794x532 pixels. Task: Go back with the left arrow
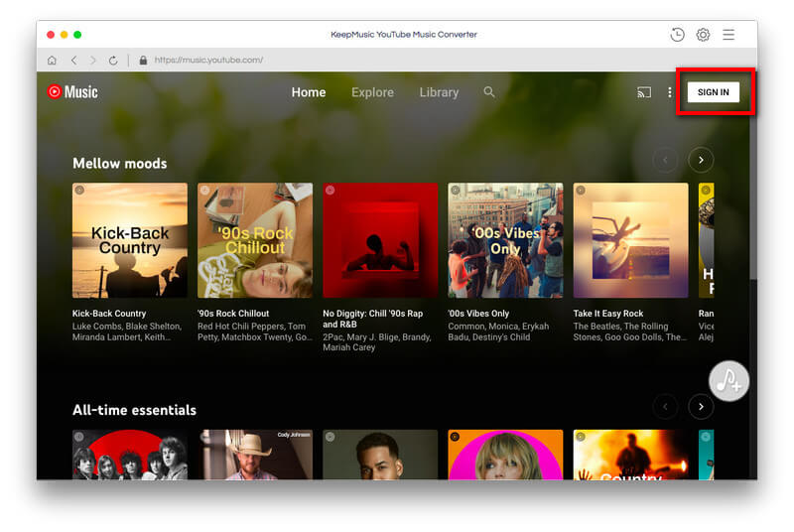tap(73, 61)
